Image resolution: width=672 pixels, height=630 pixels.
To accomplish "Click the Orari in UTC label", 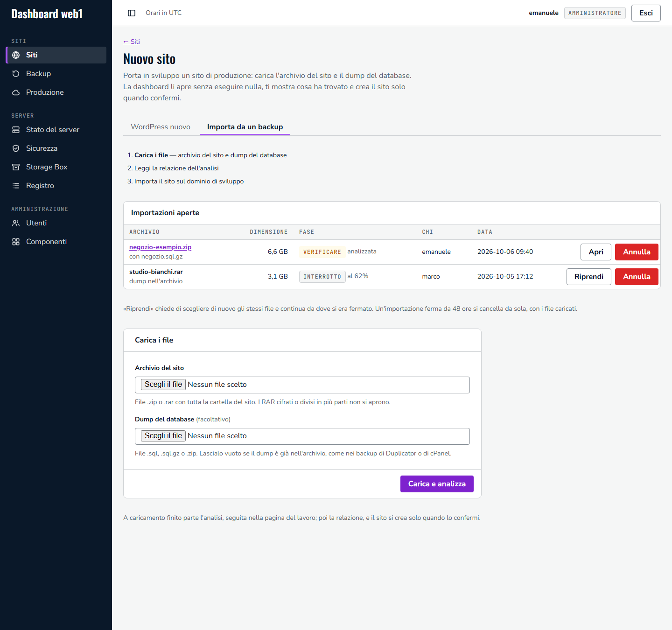I will pyautogui.click(x=163, y=13).
